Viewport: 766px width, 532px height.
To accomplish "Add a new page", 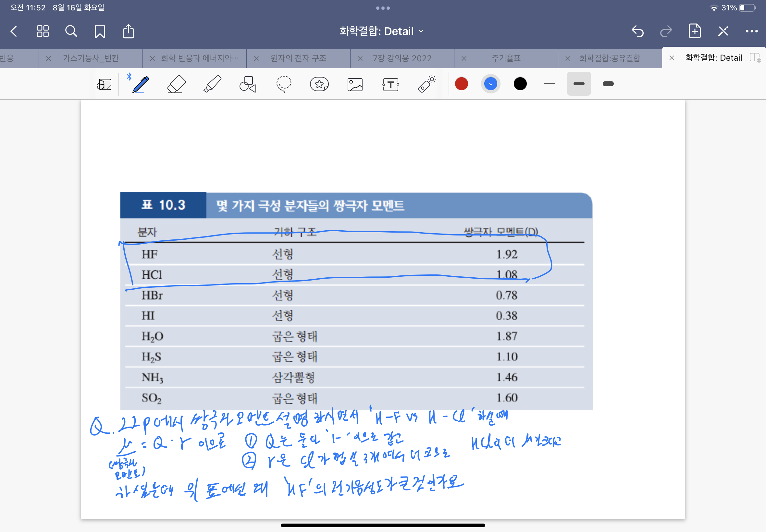I will tap(695, 31).
